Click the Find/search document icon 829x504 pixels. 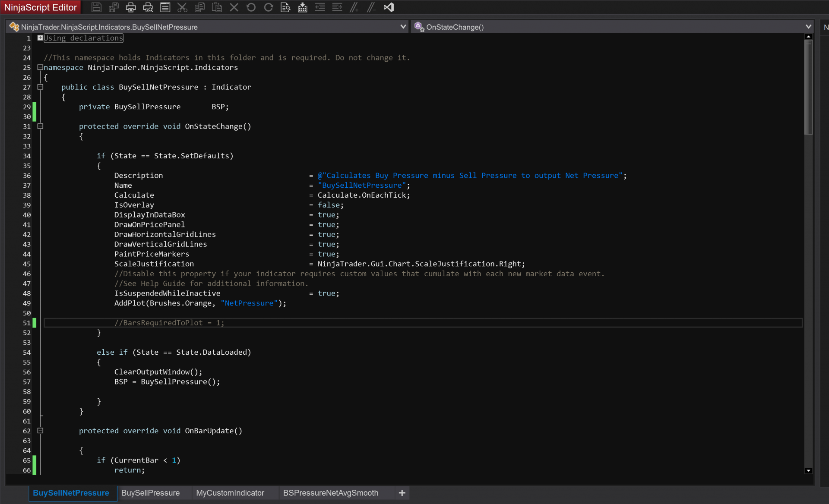tap(285, 7)
